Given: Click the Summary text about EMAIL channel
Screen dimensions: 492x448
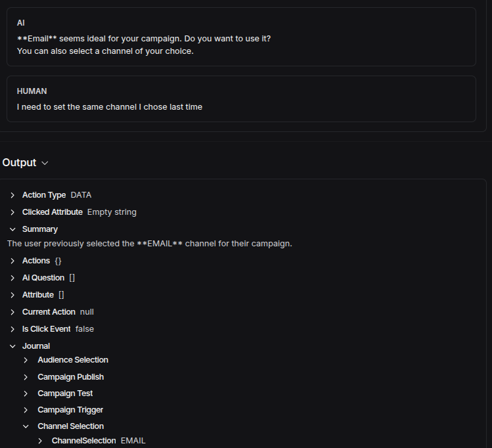Looking at the screenshot, I should pos(150,244).
